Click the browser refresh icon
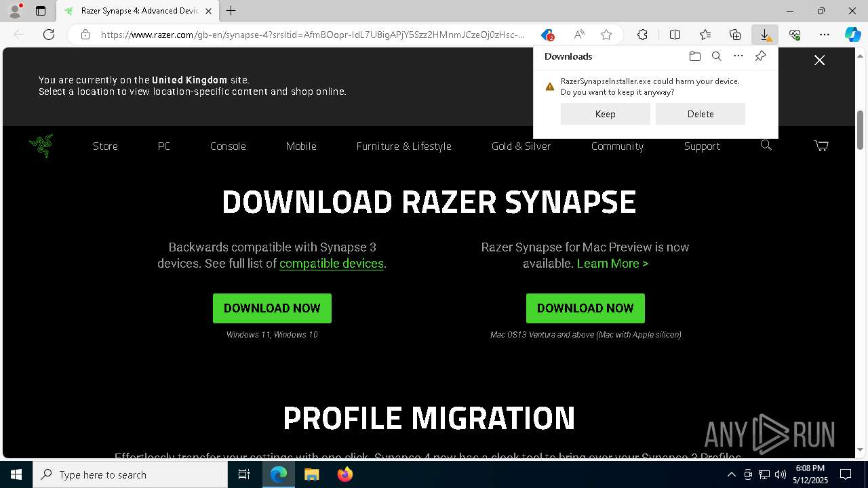Screen dimensions: 868x488 pos(49,35)
